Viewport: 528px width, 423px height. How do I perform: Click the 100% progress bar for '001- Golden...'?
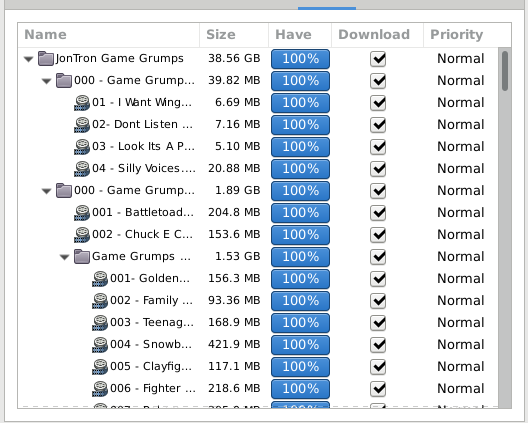(x=300, y=279)
